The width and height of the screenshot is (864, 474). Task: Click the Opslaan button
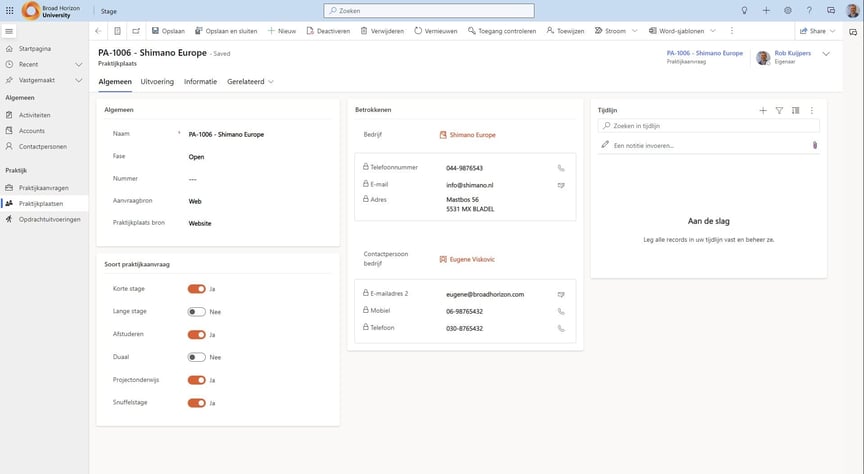168,31
